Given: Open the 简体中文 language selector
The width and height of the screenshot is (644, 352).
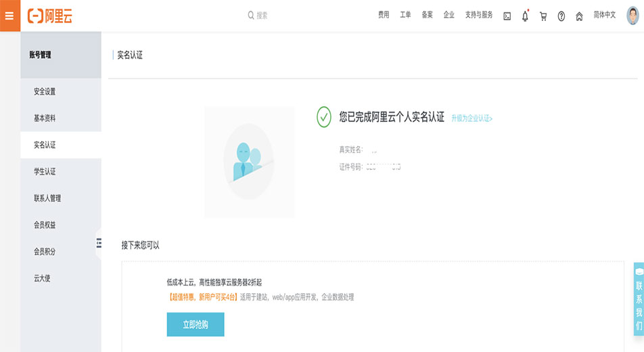Looking at the screenshot, I should 604,15.
